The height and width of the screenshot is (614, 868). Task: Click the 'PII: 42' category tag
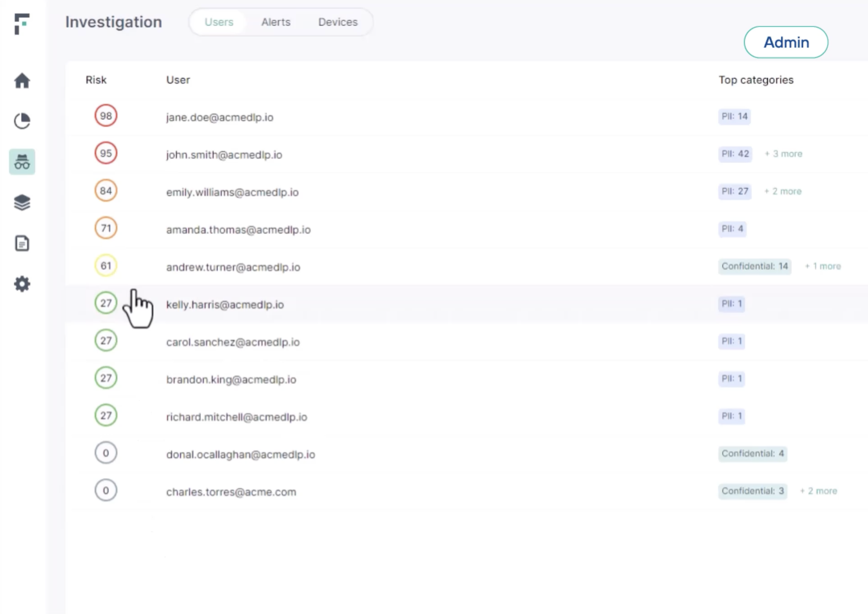coord(734,154)
